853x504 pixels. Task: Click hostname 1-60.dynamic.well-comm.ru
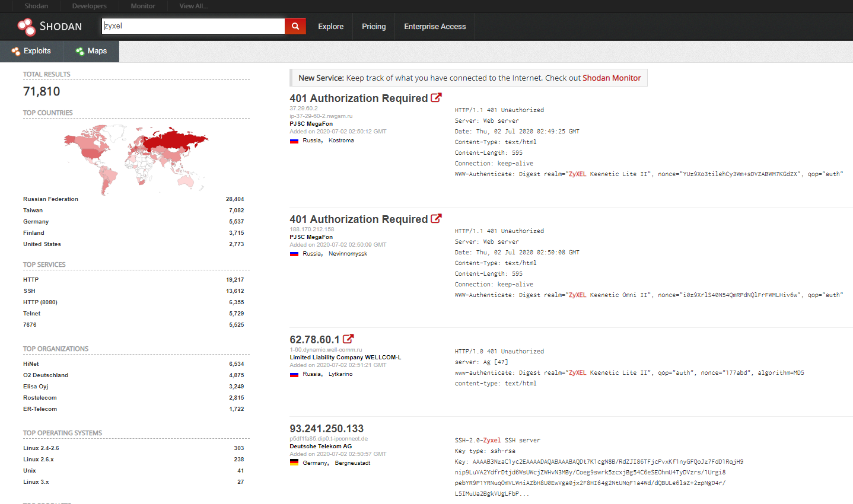click(x=326, y=350)
